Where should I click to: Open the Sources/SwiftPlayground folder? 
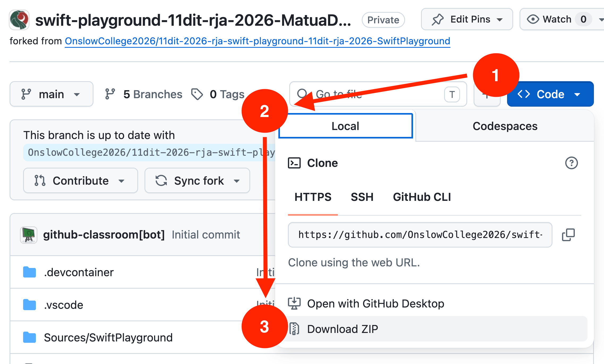pos(108,338)
